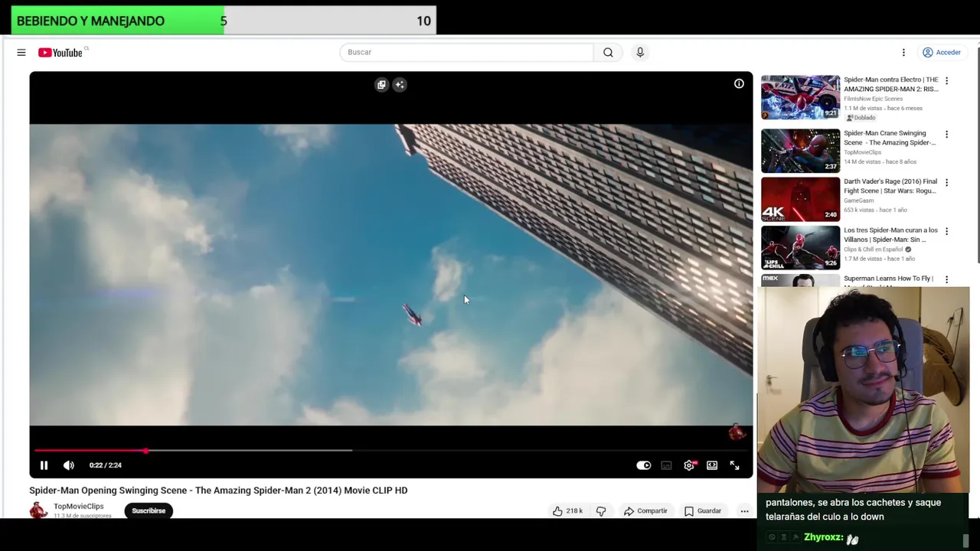Click Clips & Chill en Español channel name
Image resolution: width=980 pixels, height=551 pixels.
pos(874,249)
